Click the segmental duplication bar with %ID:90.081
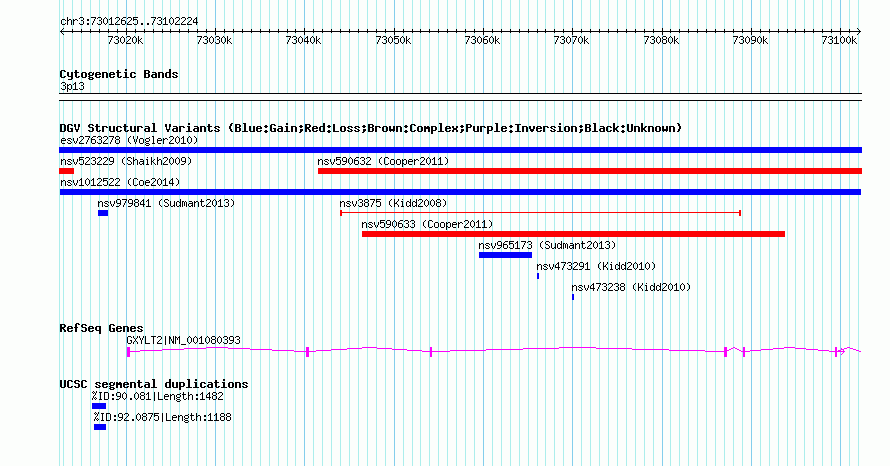 tap(99, 406)
